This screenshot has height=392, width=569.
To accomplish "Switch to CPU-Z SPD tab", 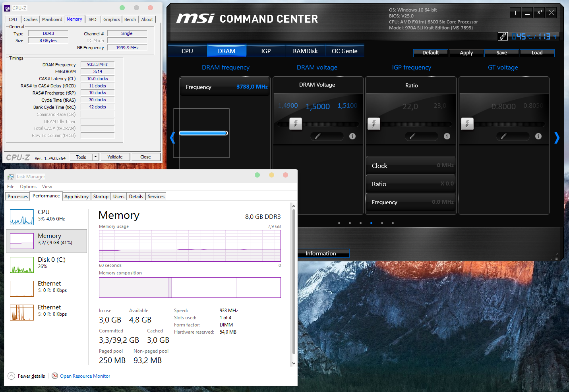I will [x=93, y=19].
